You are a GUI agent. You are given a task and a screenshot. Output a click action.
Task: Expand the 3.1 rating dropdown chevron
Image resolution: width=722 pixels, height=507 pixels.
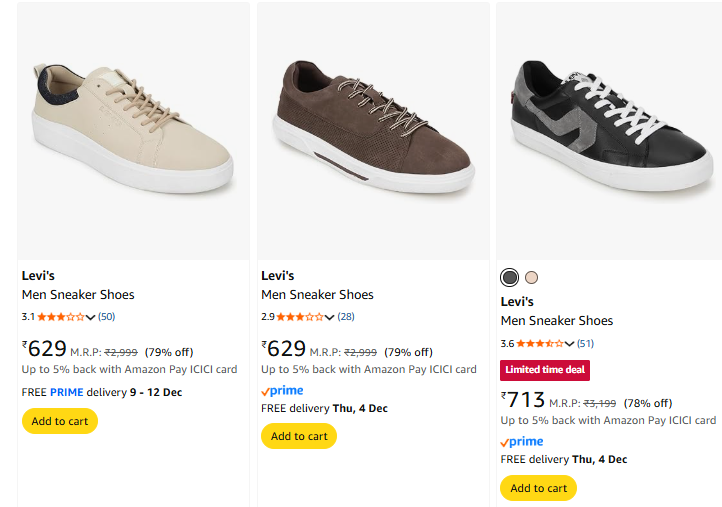91,317
